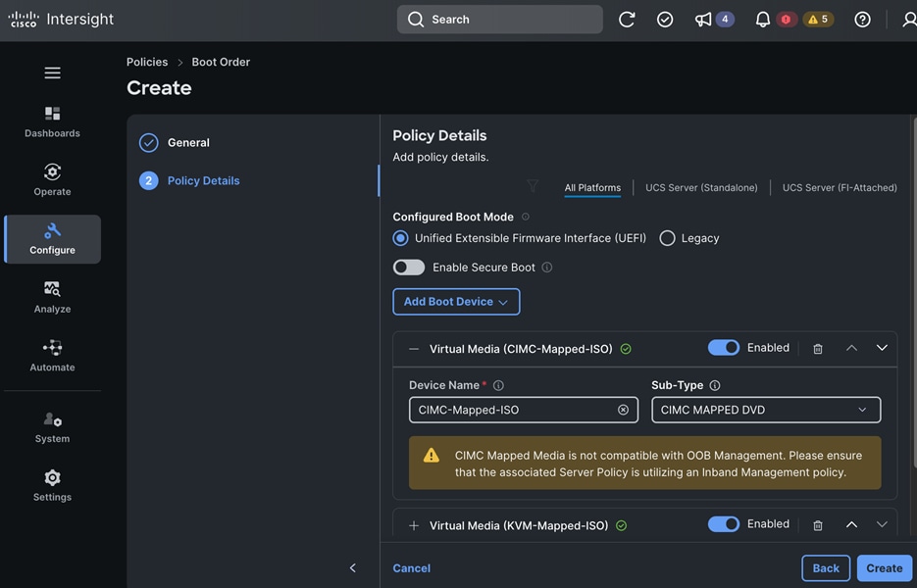
Task: Show info for Configured Boot Mode
Action: [525, 217]
